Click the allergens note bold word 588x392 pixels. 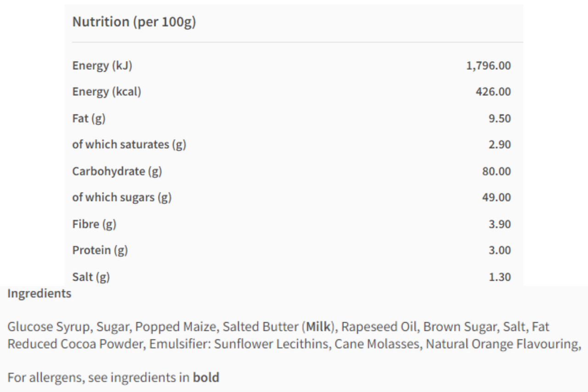point(206,378)
